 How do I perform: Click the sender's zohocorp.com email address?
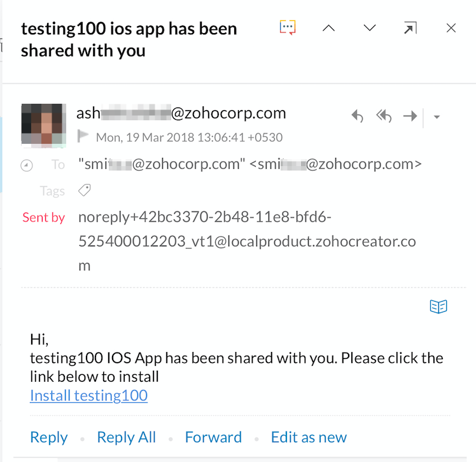click(181, 113)
